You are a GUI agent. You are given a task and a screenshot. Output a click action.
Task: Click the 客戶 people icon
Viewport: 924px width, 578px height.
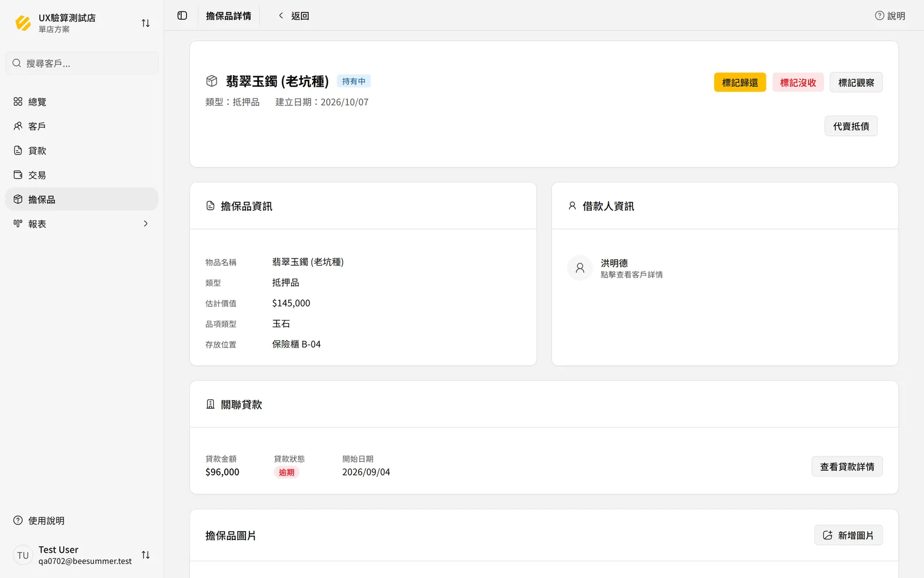coord(18,126)
